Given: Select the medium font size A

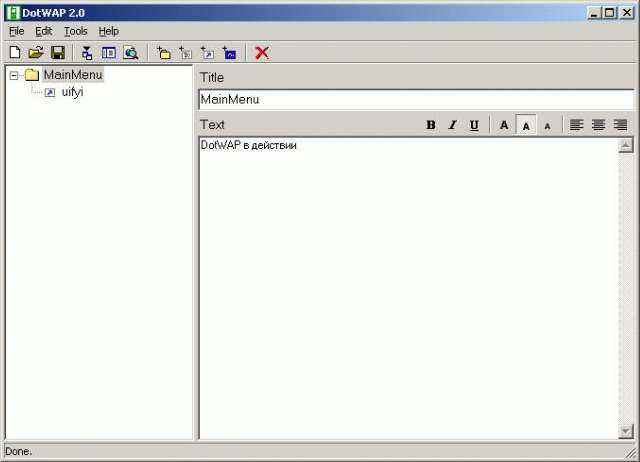Looking at the screenshot, I should 526,125.
